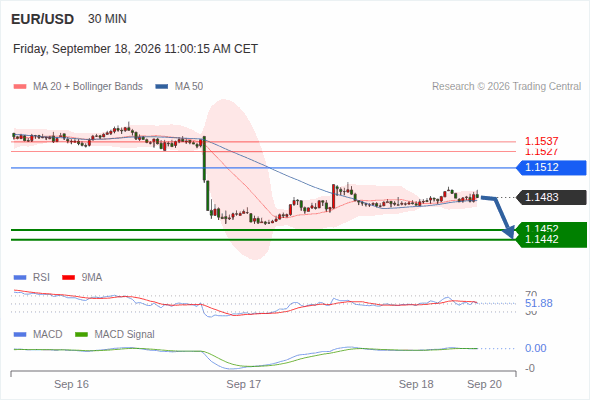The height and width of the screenshot is (400, 590).
Task: Click the red 9MA legend swatch
Action: pos(68,278)
